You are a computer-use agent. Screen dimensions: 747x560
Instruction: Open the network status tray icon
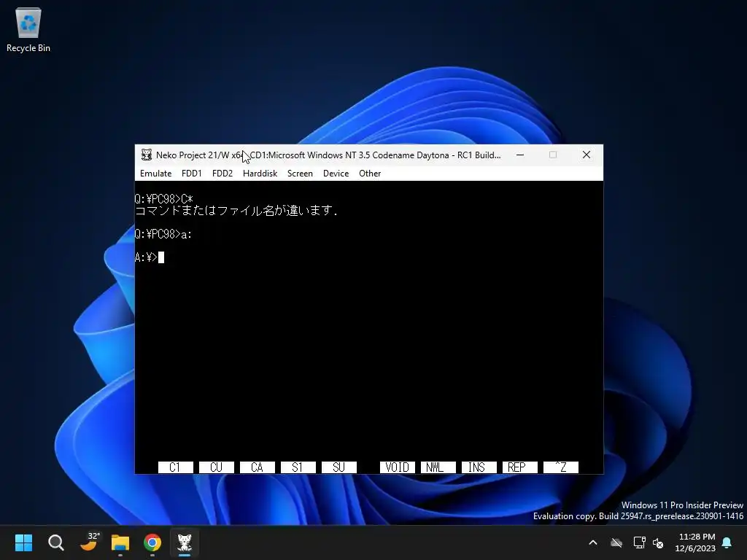pos(639,542)
